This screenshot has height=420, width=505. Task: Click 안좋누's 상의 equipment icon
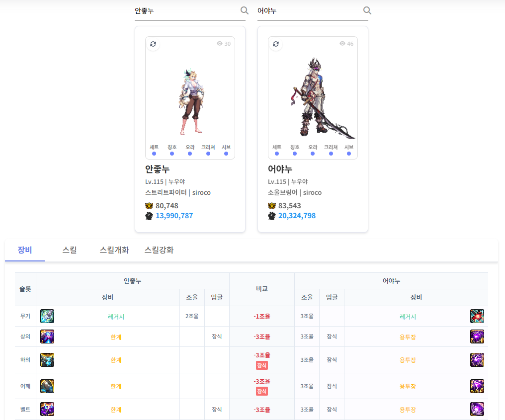47,336
